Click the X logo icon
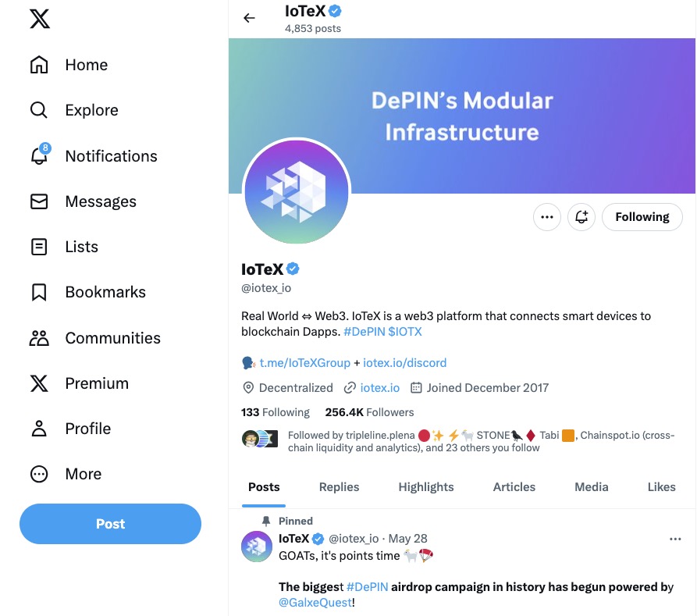697x616 pixels. [x=39, y=20]
